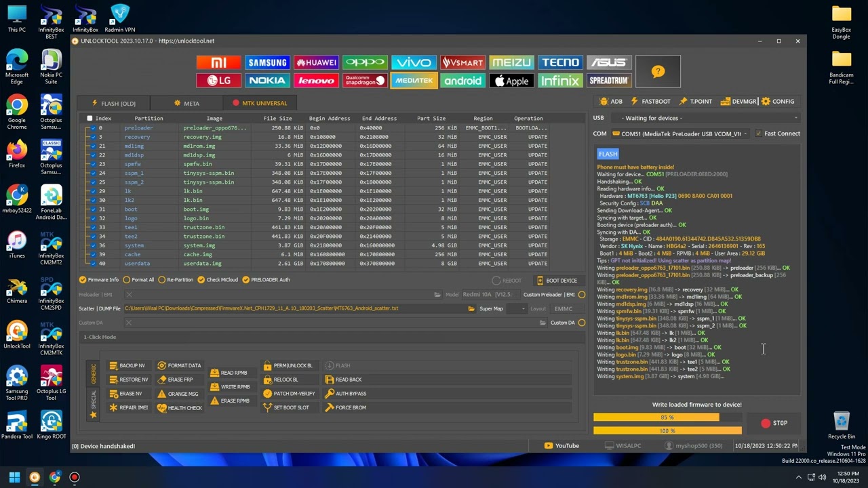The height and width of the screenshot is (488, 868).
Task: Select the Lenovo brand logo
Action: coord(316,81)
